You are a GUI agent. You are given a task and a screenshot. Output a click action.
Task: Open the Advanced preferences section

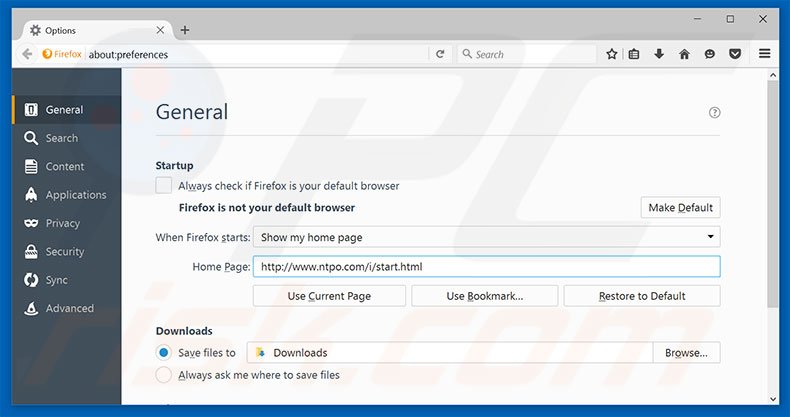pyautogui.click(x=67, y=308)
